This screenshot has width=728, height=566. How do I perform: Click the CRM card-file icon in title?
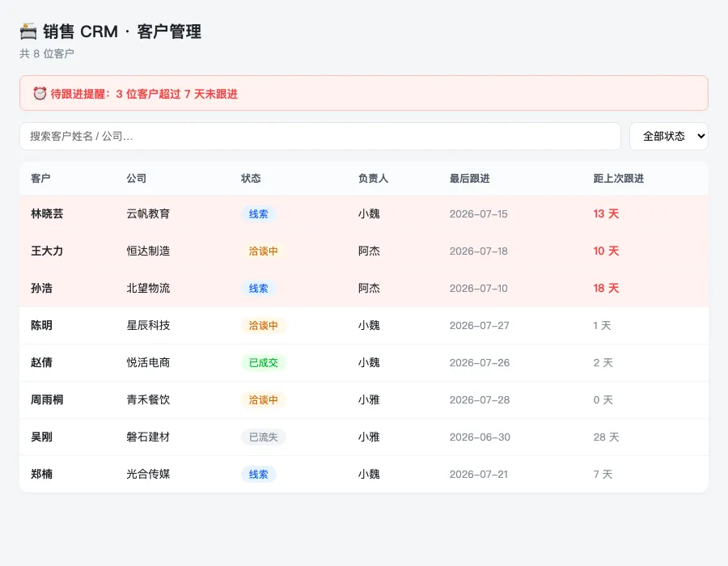click(28, 32)
